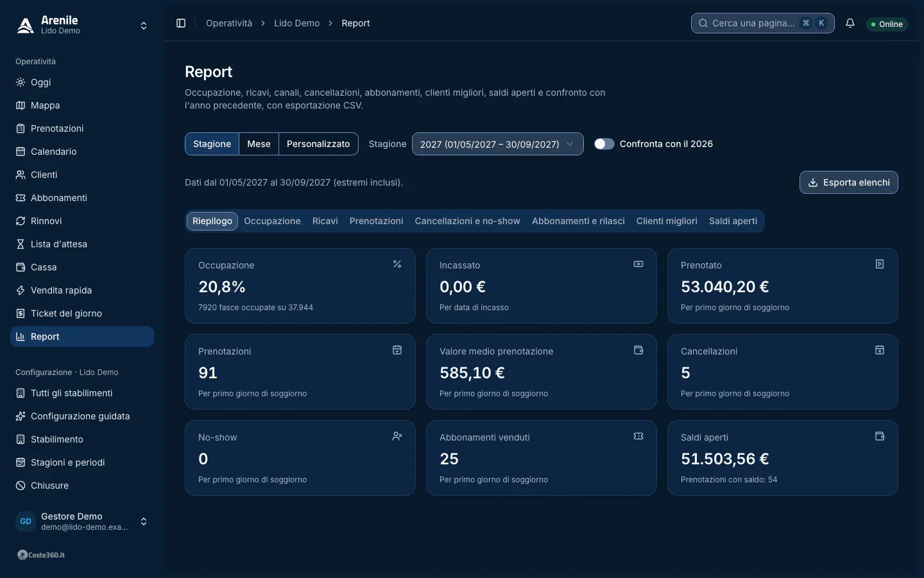Click the Rinnovi refresh icon
The height and width of the screenshot is (578, 924).
[21, 221]
